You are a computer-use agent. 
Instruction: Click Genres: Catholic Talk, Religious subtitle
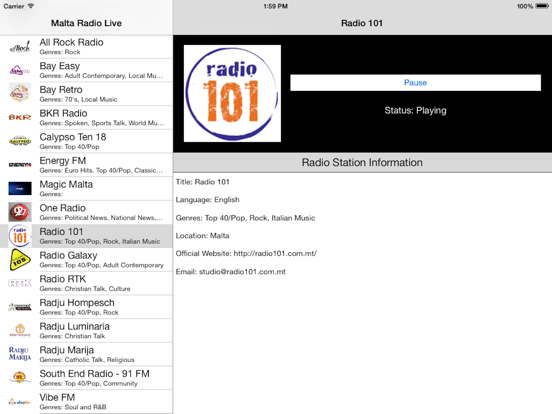pos(87,360)
